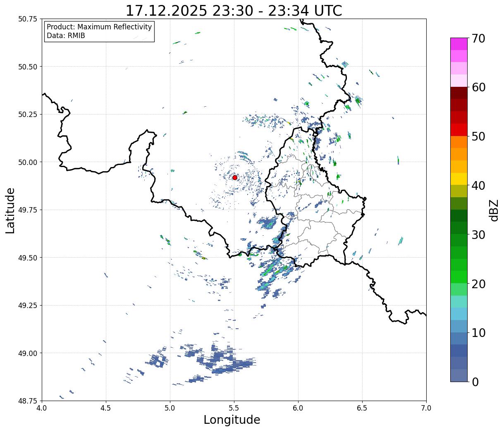Click the 60 tick label on the colorbar

pyautogui.click(x=478, y=87)
